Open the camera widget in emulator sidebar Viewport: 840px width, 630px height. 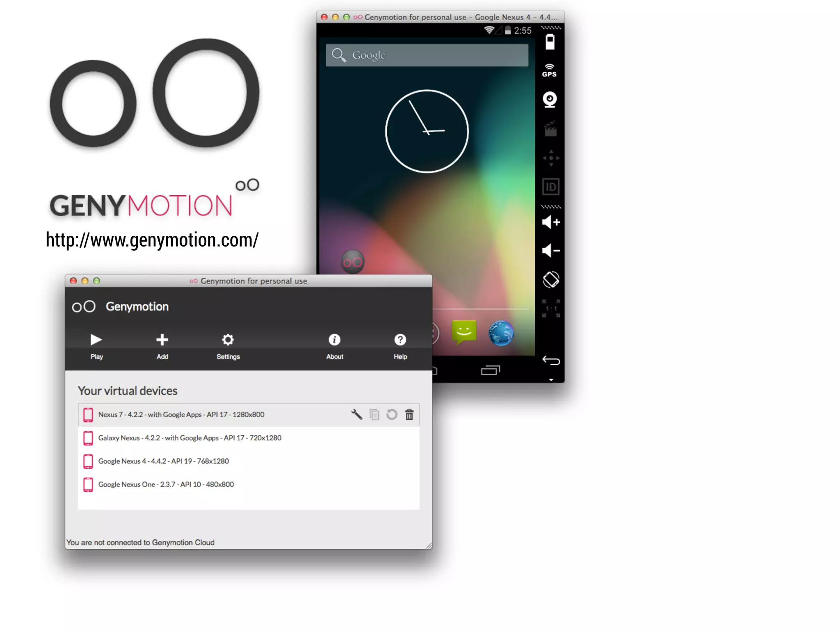tap(550, 100)
